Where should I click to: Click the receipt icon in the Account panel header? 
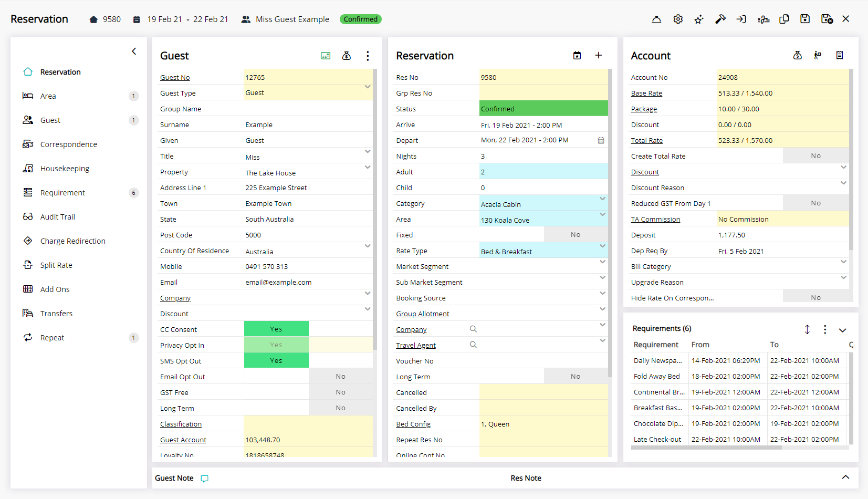[840, 55]
